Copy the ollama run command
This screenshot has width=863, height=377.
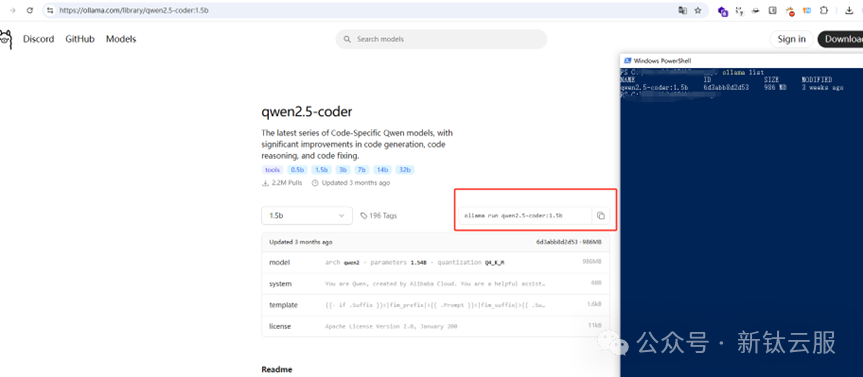tap(600, 216)
